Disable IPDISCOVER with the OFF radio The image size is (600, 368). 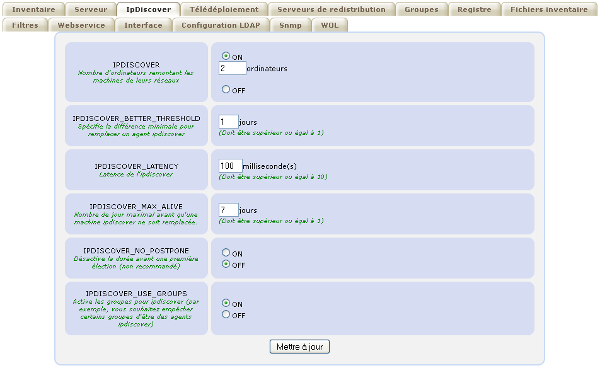pos(226,89)
